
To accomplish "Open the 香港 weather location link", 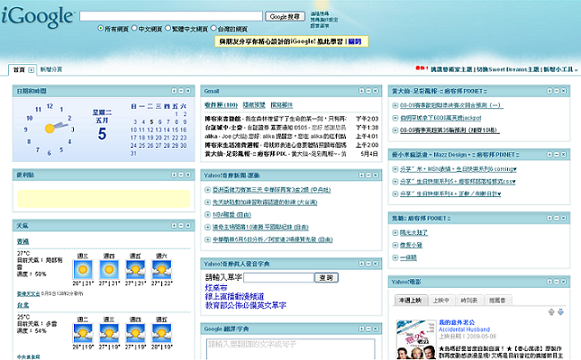I will (x=23, y=241).
